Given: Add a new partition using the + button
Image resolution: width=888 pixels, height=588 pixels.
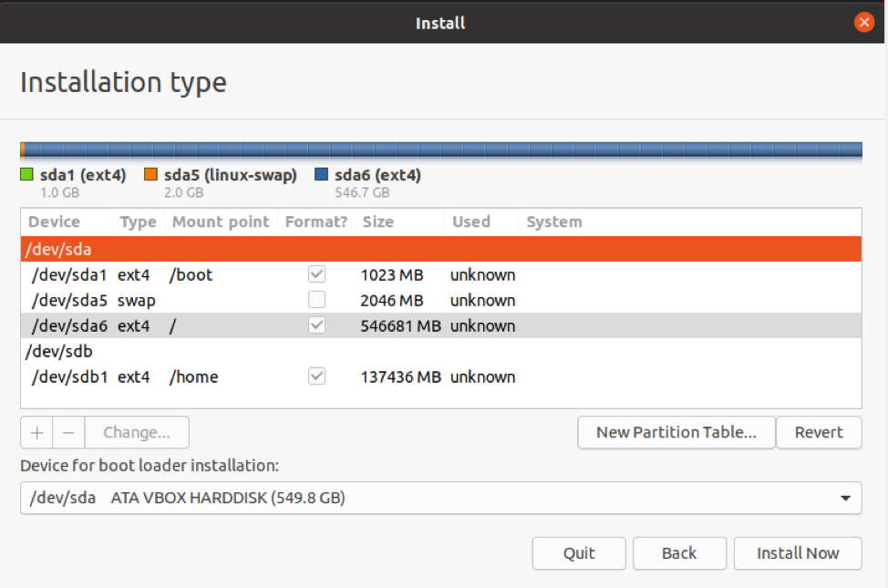Looking at the screenshot, I should (x=36, y=432).
